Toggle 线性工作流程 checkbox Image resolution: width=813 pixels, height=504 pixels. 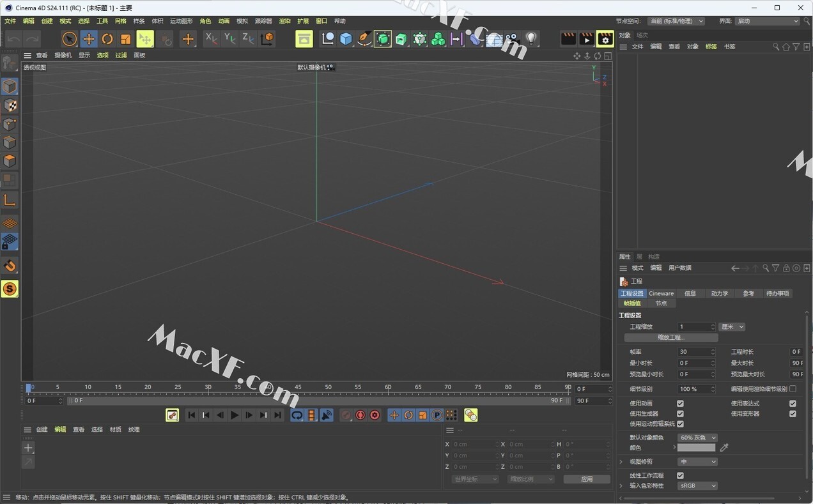(680, 476)
